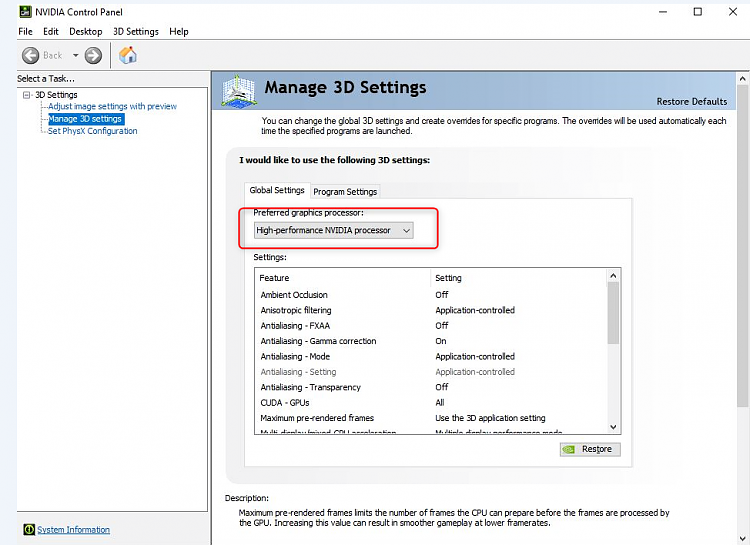Screen dimensions: 750x545
Task: Click the settings list scrollbar thumb
Action: (x=613, y=313)
